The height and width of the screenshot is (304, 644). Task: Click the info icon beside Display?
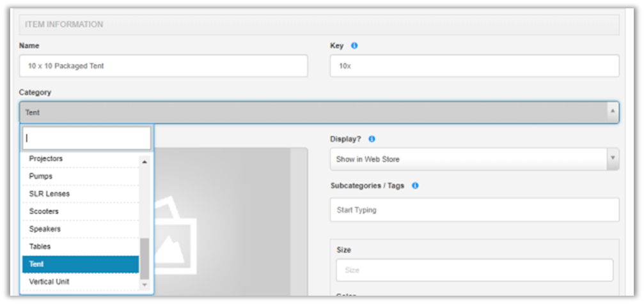pos(372,139)
